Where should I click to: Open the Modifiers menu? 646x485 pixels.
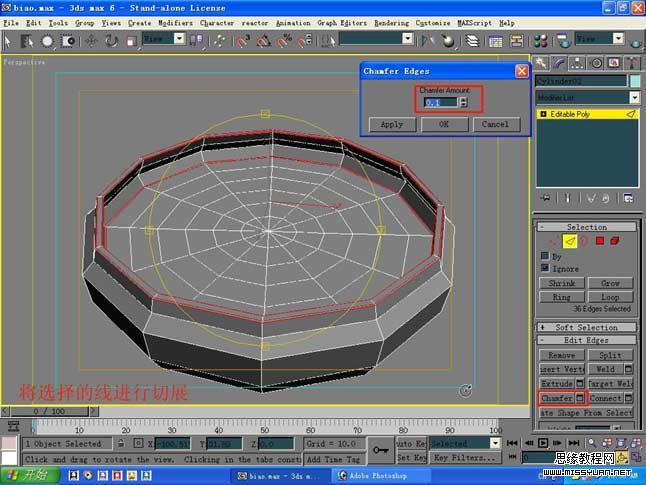tap(176, 23)
